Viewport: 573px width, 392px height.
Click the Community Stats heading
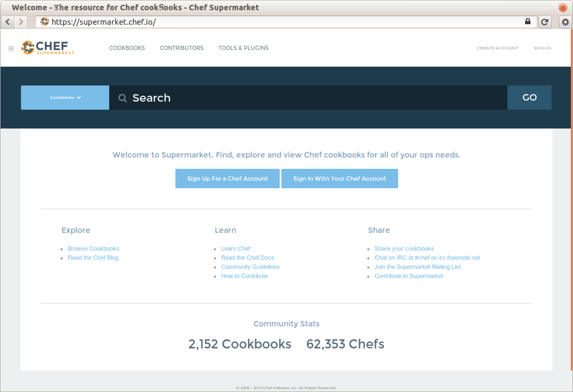(286, 324)
